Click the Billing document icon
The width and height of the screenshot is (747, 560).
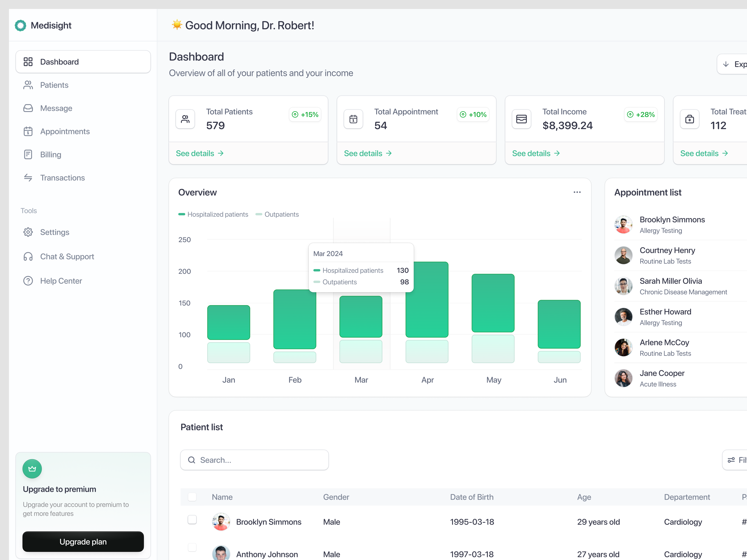pos(28,154)
